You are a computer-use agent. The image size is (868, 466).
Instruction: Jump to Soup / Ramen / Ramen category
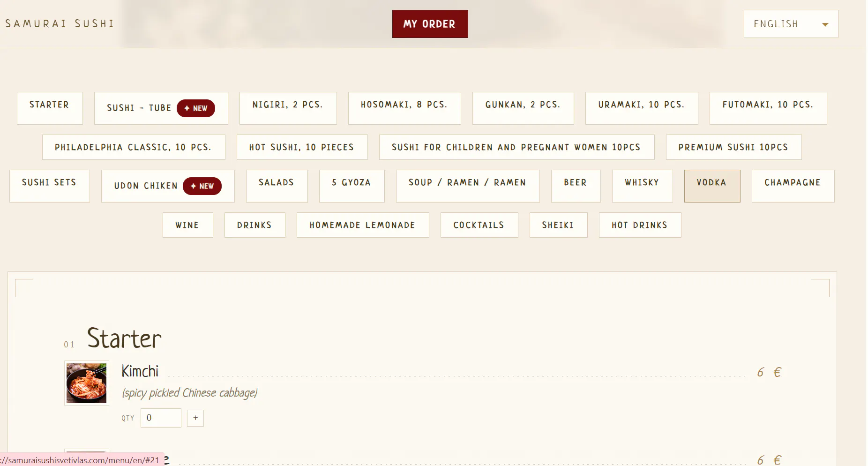click(x=468, y=186)
